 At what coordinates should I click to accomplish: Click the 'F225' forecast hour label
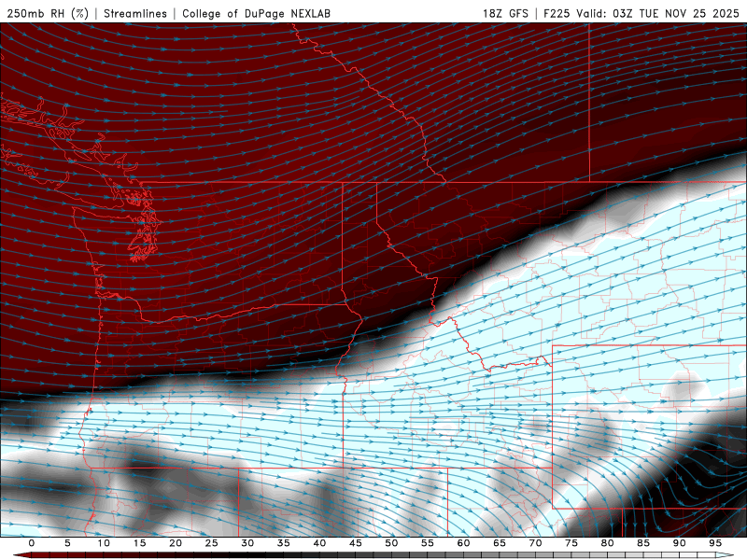[x=557, y=13]
